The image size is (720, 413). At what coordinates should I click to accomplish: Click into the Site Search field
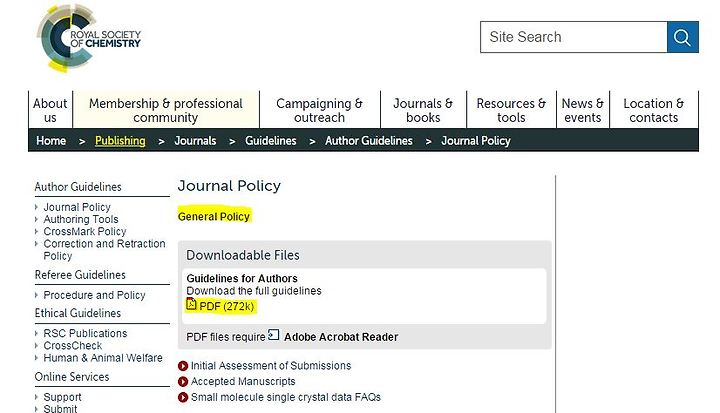coord(574,37)
